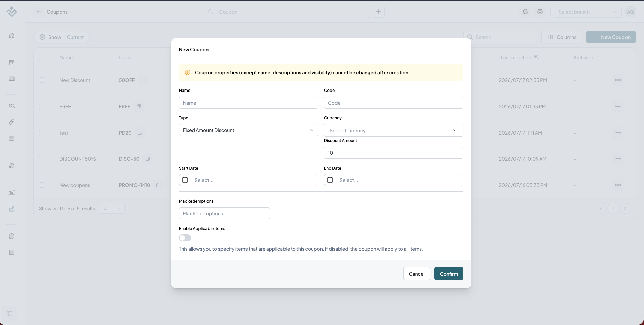Click the New Coupon button

click(x=611, y=37)
